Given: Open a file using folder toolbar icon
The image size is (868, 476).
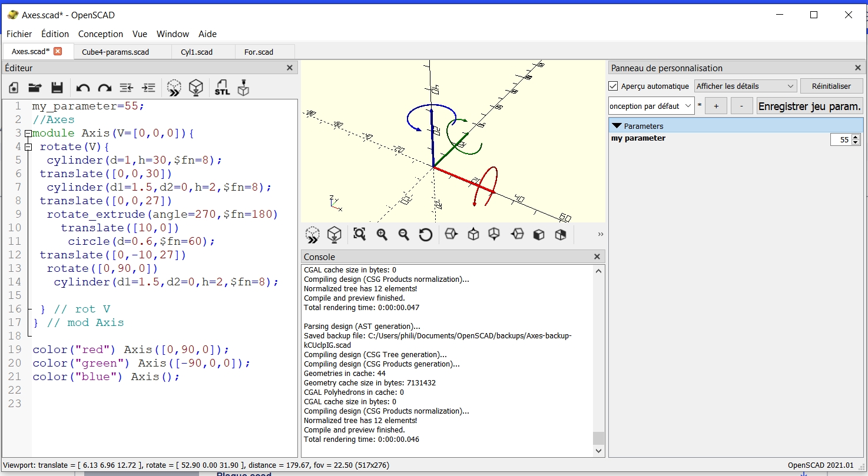Looking at the screenshot, I should pos(35,88).
